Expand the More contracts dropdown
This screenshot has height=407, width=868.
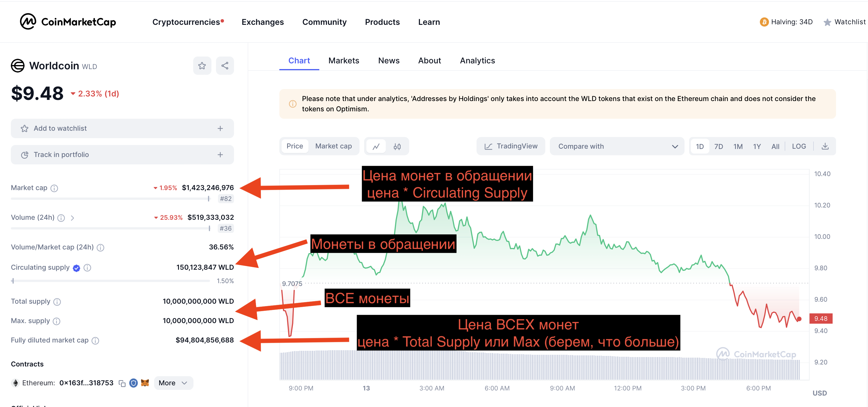point(173,383)
